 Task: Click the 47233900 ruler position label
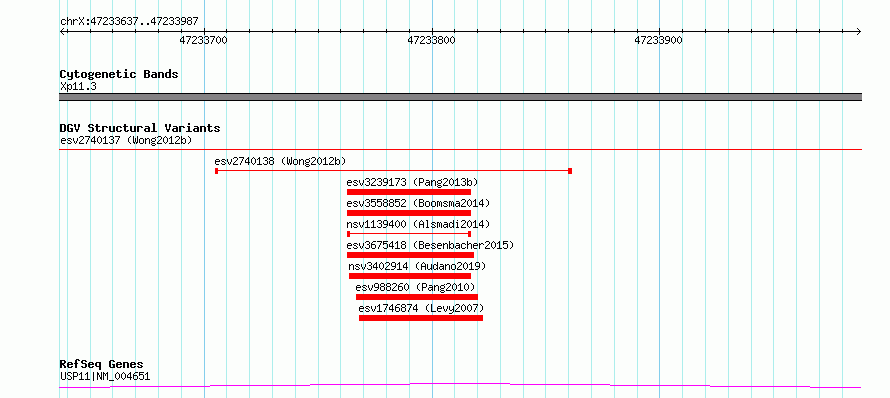point(658,40)
